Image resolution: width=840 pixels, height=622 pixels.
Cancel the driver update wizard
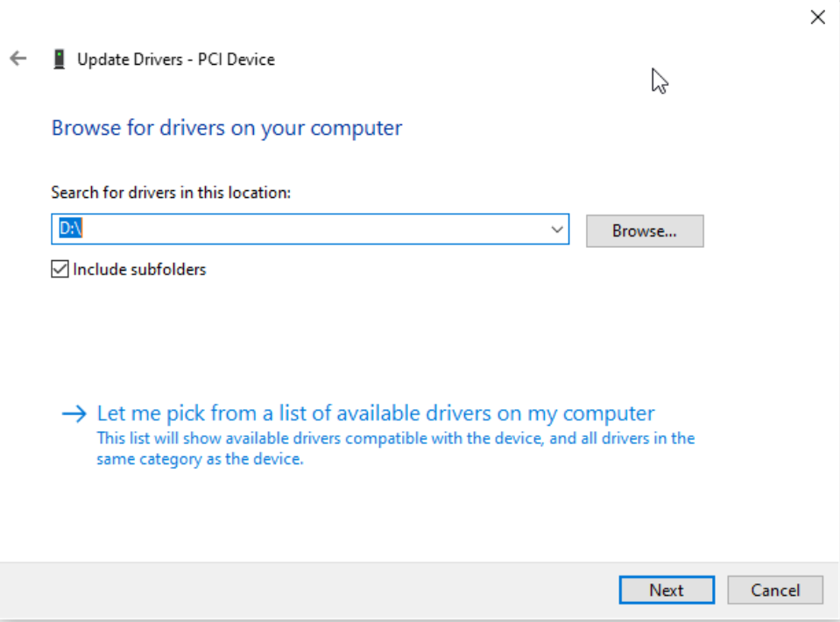774,590
